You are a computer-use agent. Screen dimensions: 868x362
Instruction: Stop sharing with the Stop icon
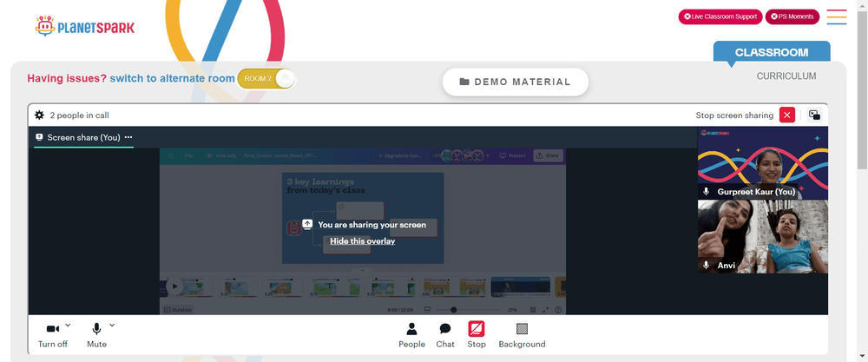(x=476, y=335)
